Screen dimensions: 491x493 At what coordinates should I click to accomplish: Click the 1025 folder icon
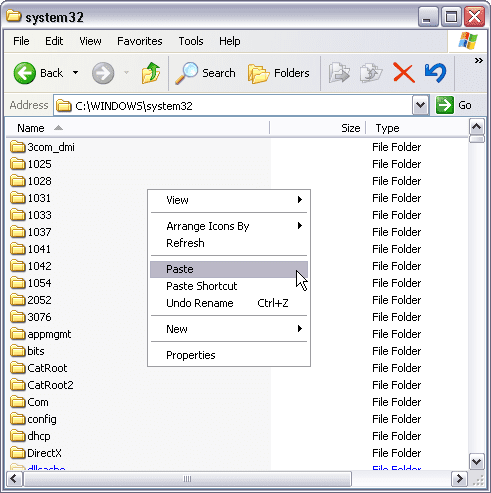click(x=17, y=164)
